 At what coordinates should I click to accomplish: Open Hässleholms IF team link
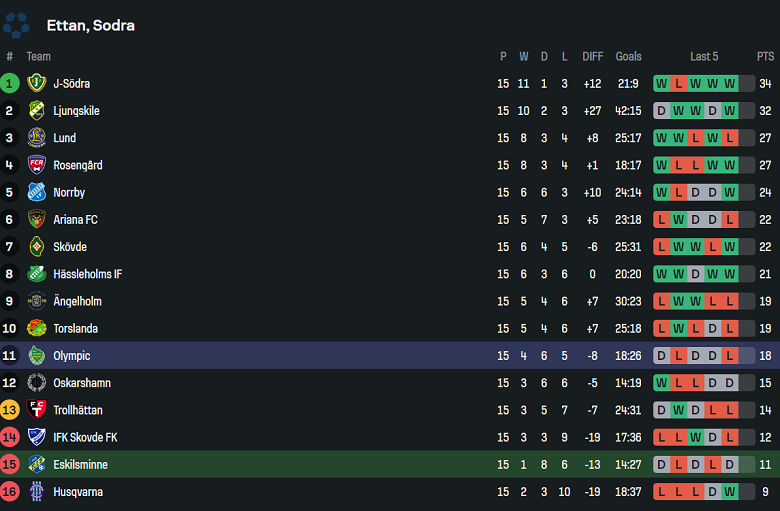point(88,274)
